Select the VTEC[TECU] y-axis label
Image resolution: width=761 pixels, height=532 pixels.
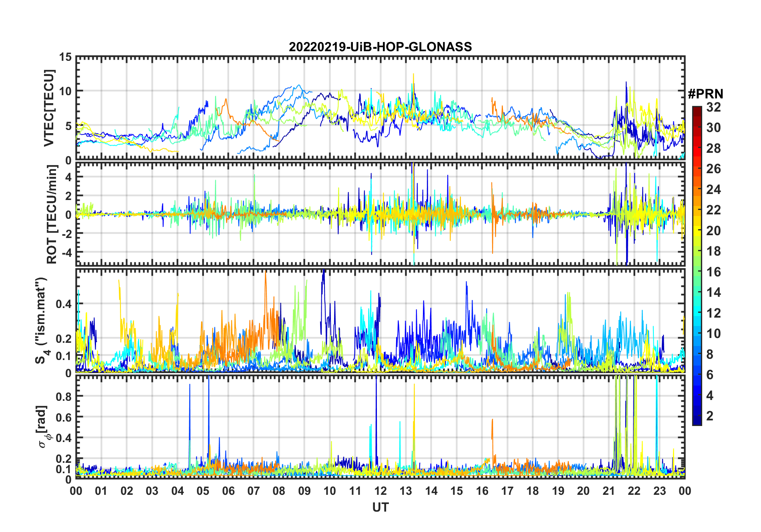click(x=49, y=108)
